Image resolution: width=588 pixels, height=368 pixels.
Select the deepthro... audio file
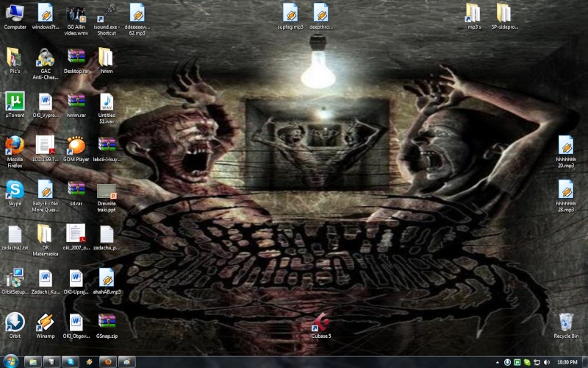(x=321, y=17)
